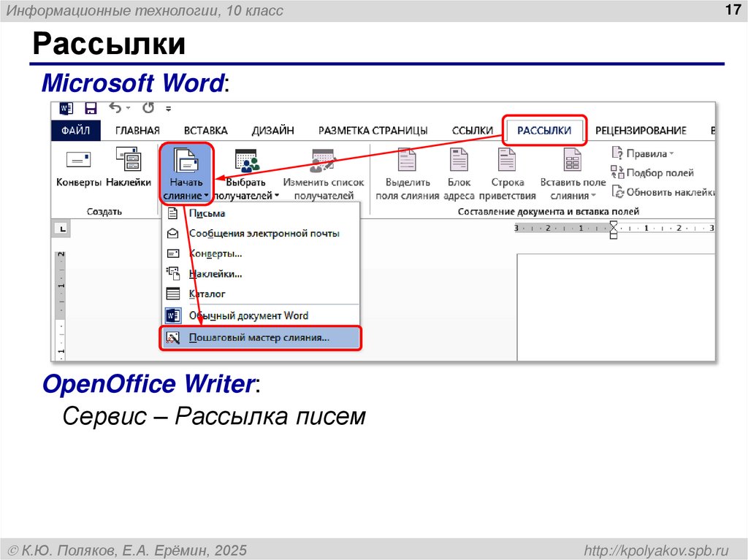Choose Наклейки... in the dropdown menu
The width and height of the screenshot is (748, 560).
[x=261, y=274]
